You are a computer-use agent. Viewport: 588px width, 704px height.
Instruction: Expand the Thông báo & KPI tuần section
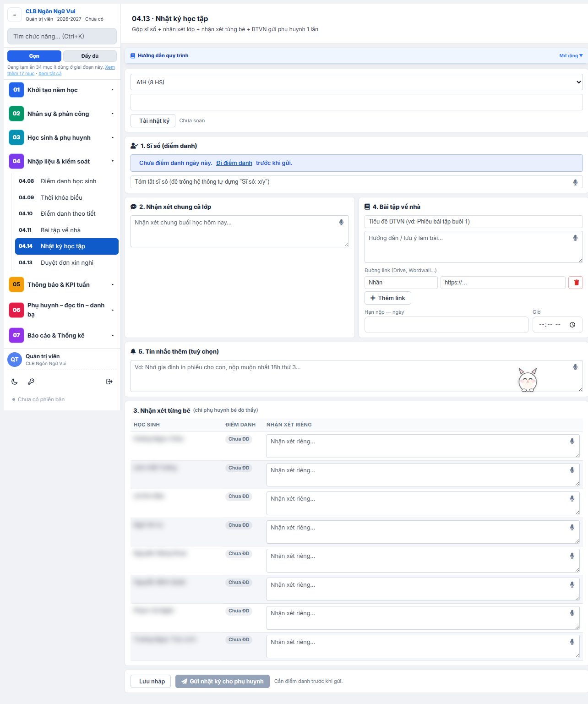62,284
